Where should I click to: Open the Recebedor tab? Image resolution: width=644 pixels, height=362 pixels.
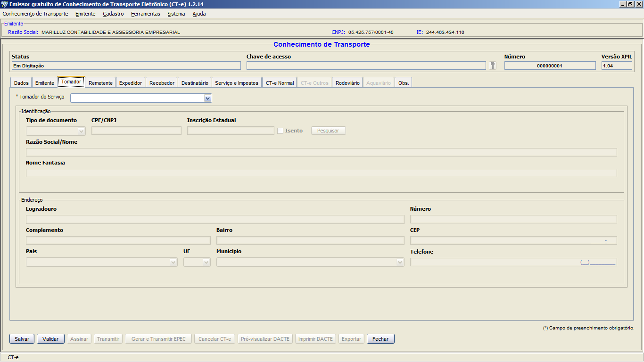pyautogui.click(x=162, y=83)
